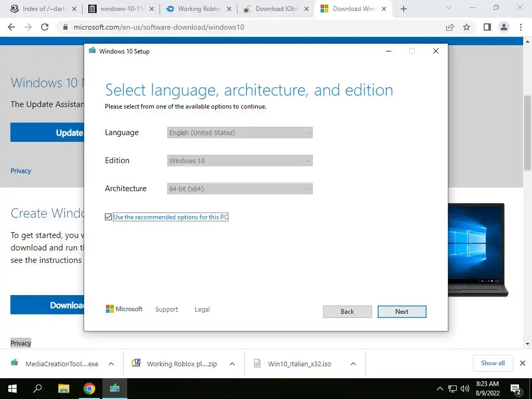Open the notification center icon
This screenshot has height=399, width=532.
[516, 389]
